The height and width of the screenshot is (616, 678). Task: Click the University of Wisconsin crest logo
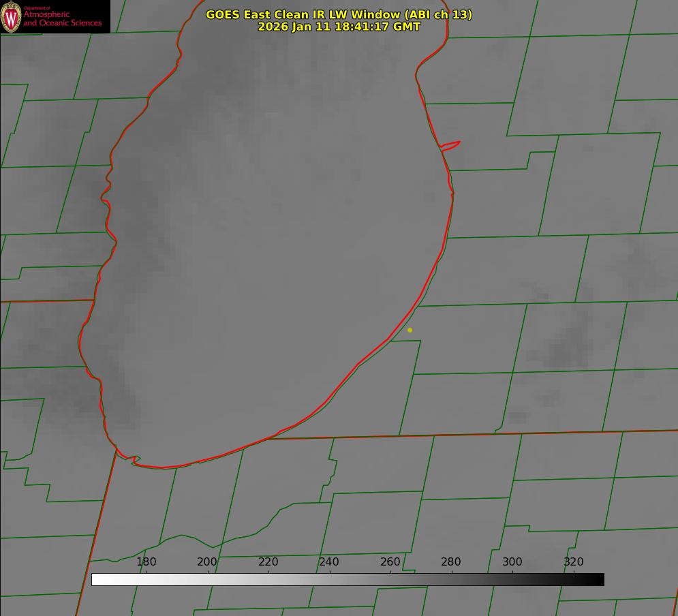11,16
